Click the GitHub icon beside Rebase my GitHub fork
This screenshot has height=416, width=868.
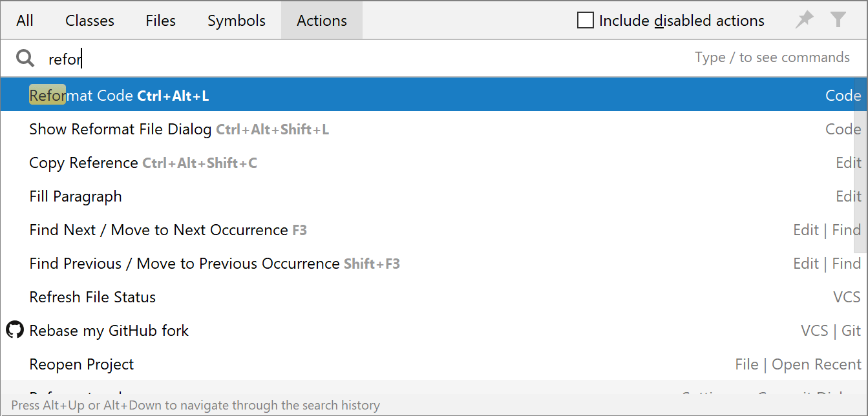pos(14,330)
